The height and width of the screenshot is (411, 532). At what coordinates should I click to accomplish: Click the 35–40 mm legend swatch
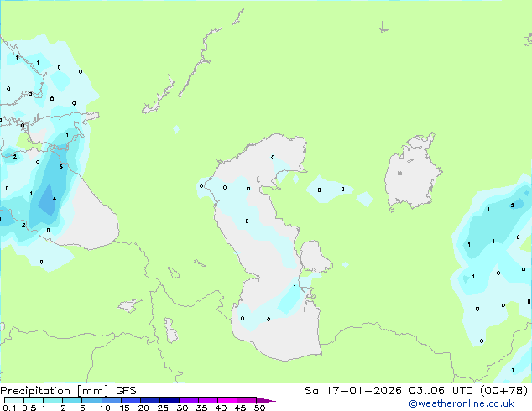[x=208, y=400]
